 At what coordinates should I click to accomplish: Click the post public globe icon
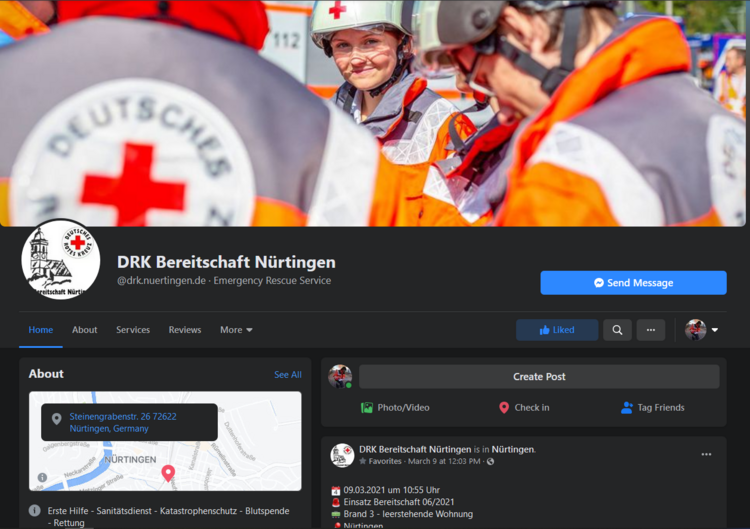[x=490, y=461]
